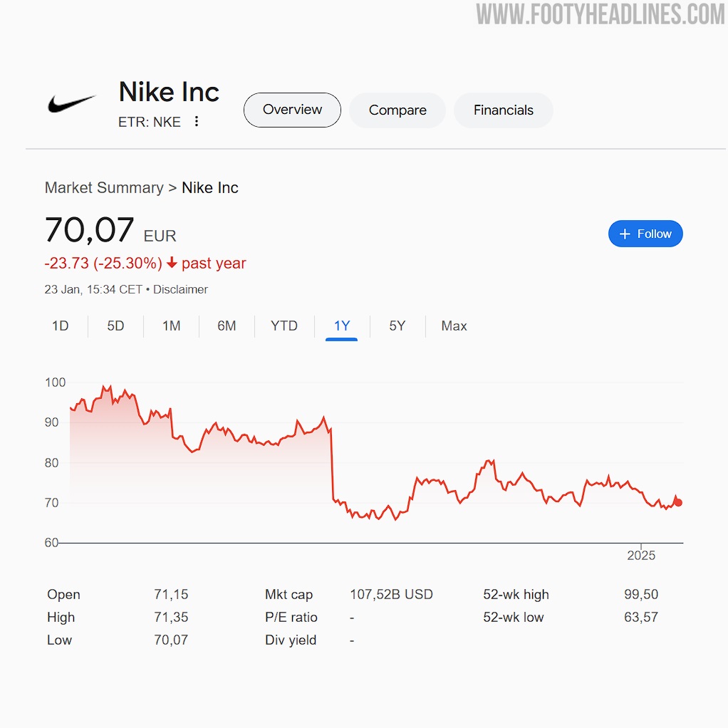Select the Overview tab
Viewport: 728px width, 728px height.
point(292,110)
